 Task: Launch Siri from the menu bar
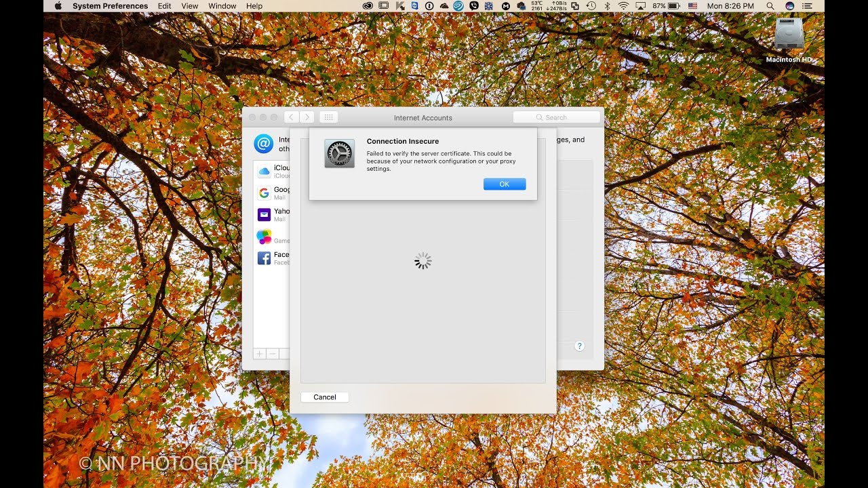point(790,5)
